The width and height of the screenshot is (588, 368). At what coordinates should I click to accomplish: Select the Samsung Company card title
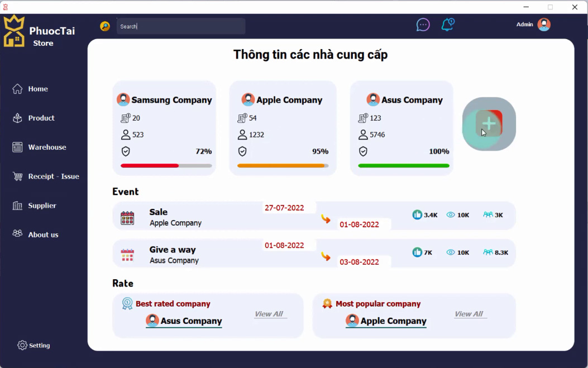[x=172, y=100]
